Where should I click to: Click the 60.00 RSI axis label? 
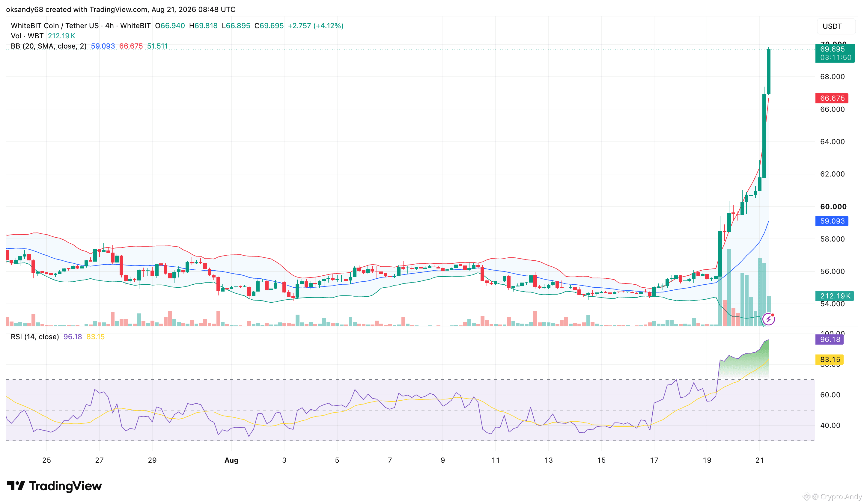point(830,395)
